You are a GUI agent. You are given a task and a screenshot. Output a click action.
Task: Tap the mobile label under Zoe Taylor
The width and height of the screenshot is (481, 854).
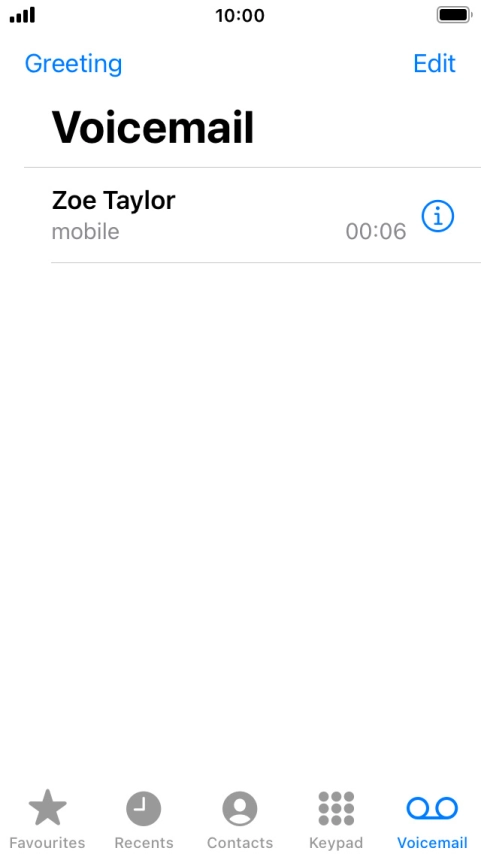pyautogui.click(x=86, y=232)
